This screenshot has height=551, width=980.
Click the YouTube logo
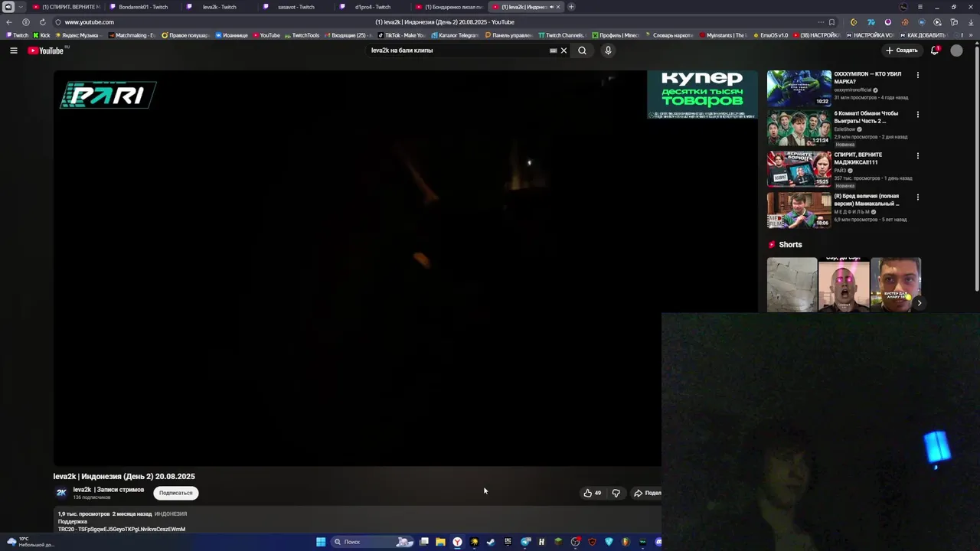coord(46,51)
